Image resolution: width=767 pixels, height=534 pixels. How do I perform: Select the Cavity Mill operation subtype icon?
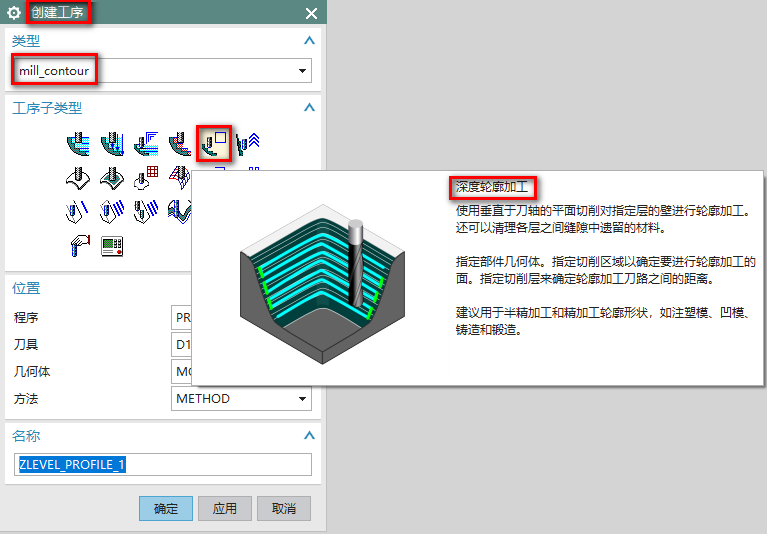click(x=79, y=145)
